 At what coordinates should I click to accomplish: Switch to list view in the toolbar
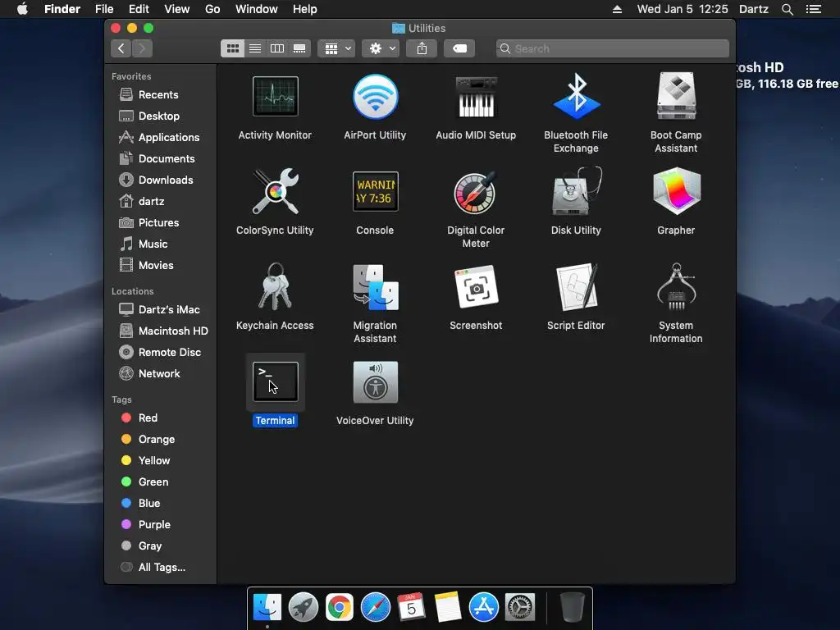coord(255,48)
